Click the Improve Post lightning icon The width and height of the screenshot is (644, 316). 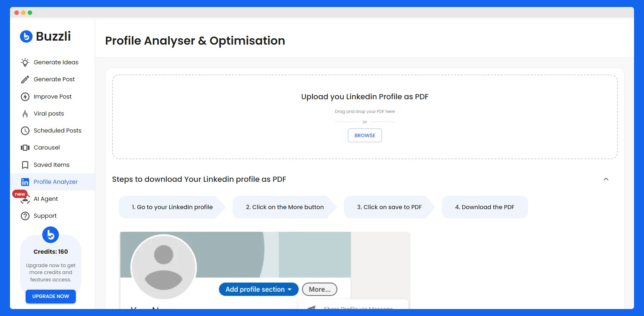click(x=25, y=97)
